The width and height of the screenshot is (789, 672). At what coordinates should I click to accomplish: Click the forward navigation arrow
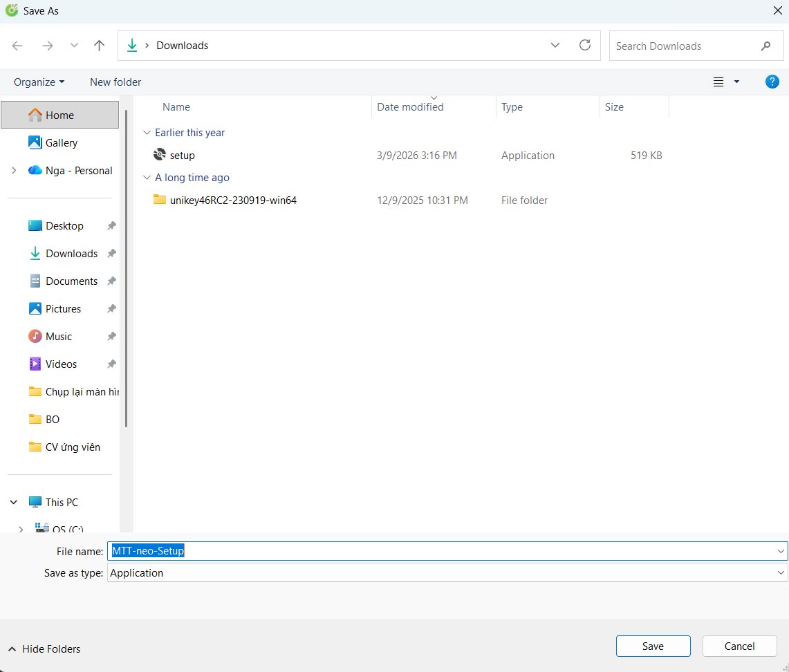tap(47, 46)
